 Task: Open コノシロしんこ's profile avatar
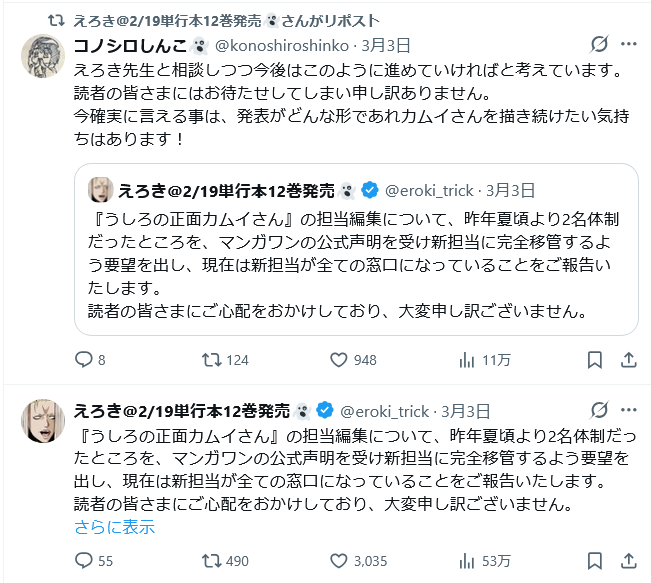click(x=43, y=56)
